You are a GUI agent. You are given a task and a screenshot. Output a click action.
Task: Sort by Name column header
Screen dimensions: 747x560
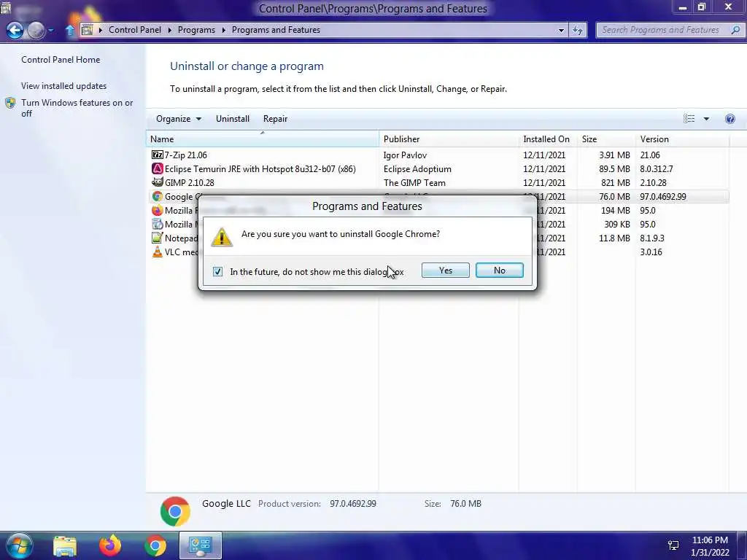pos(263,139)
